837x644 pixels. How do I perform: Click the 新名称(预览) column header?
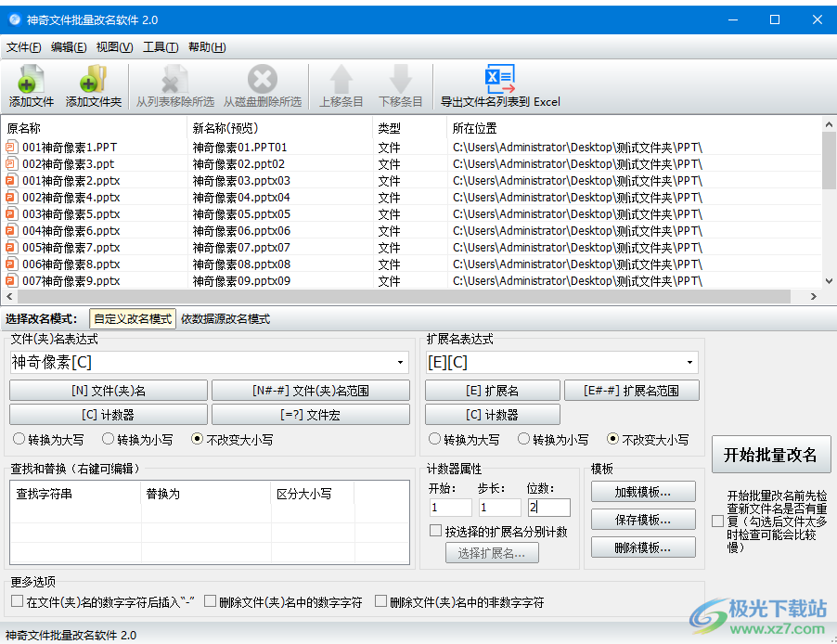pos(280,128)
